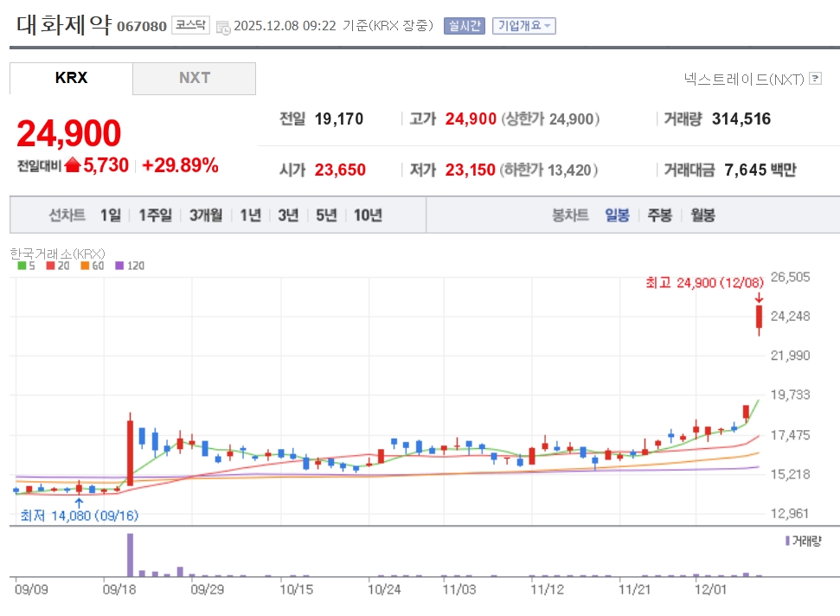840x616 pixels.
Task: Click the orange 60-day moving average swatch
Action: (x=85, y=266)
